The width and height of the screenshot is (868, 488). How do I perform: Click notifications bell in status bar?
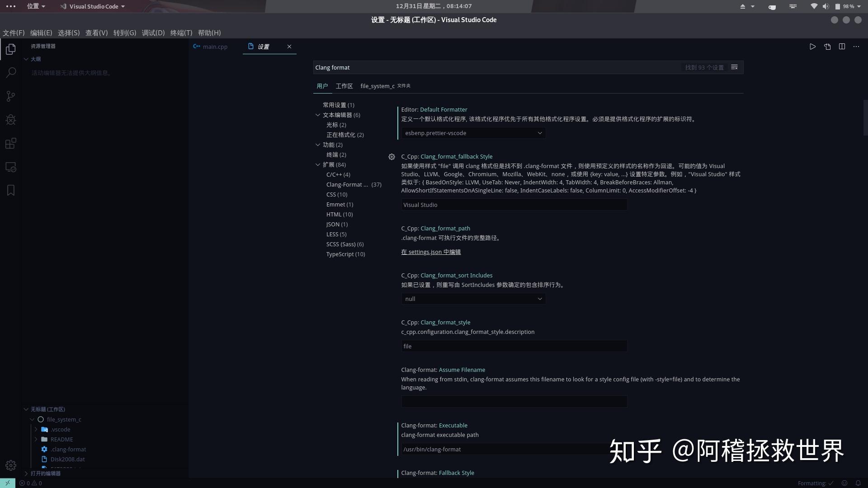coord(858,483)
